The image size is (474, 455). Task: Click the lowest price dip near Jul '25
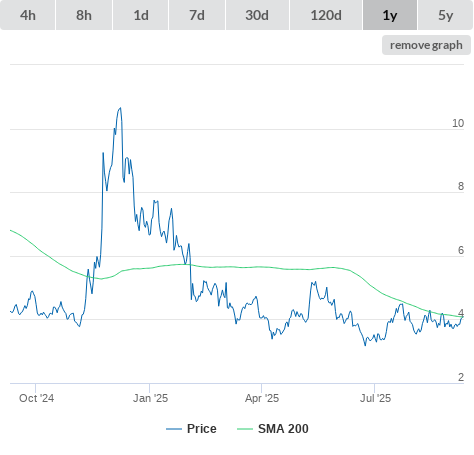pos(365,345)
